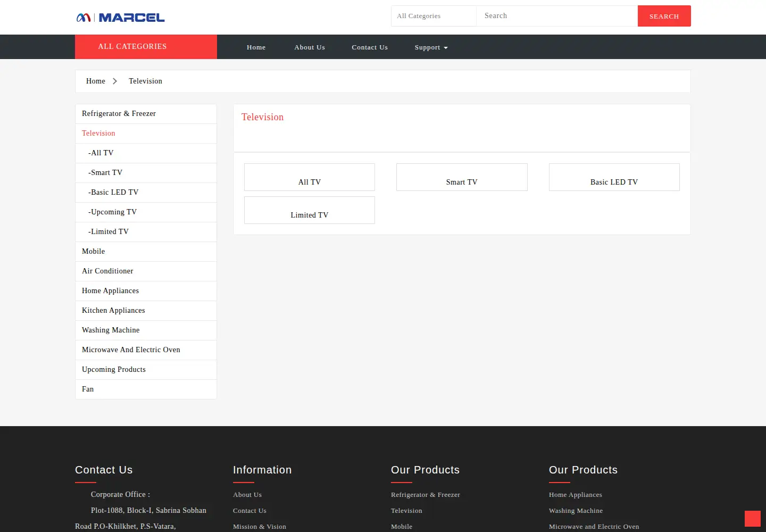The width and height of the screenshot is (766, 532).
Task: Click Television breadcrumb text
Action: point(145,81)
